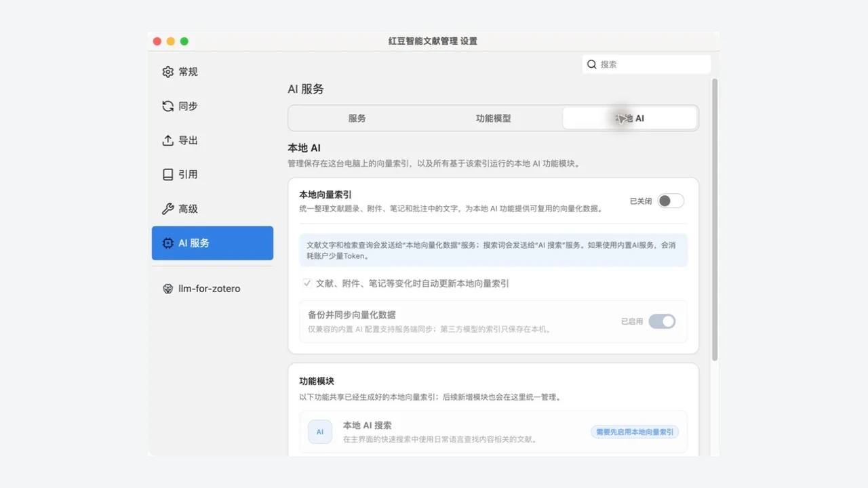Image resolution: width=868 pixels, height=488 pixels.
Task: Check 自动更新本地向量索引 checkbox
Action: point(307,283)
